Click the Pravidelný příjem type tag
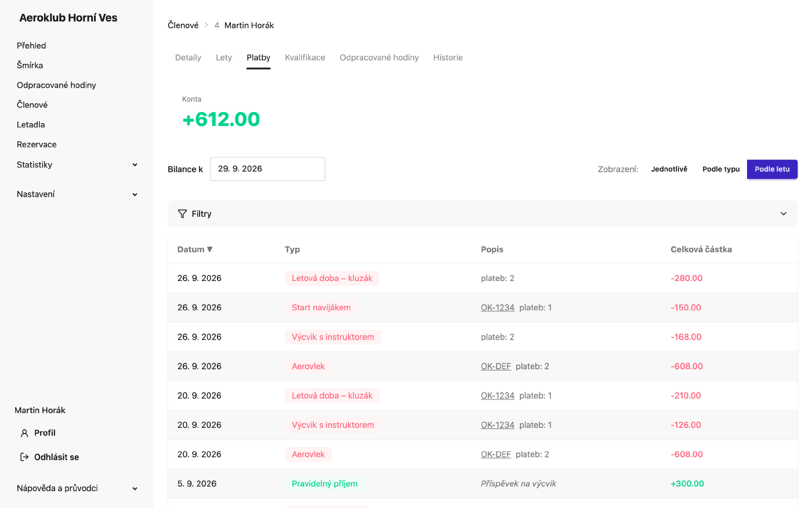Screen dimensions: 812x508 pos(325,484)
